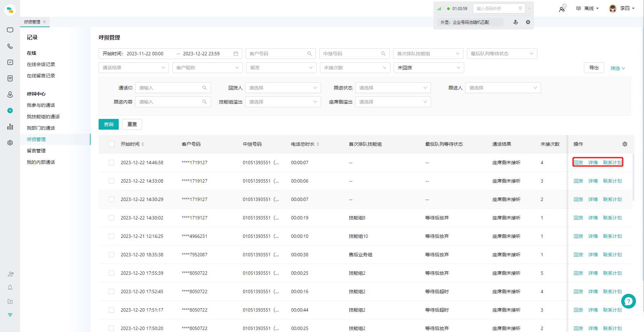
Task: Open the 首次排队技能组 dropdown
Action: pos(428,54)
